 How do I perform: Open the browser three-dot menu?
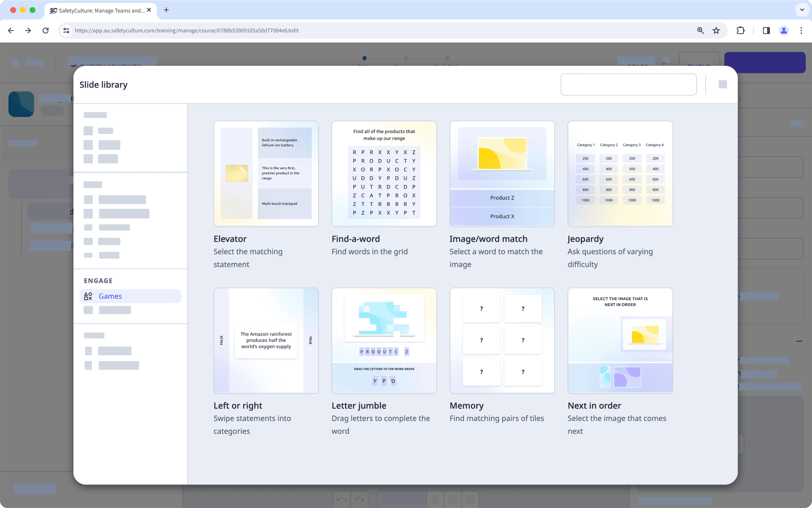(801, 30)
